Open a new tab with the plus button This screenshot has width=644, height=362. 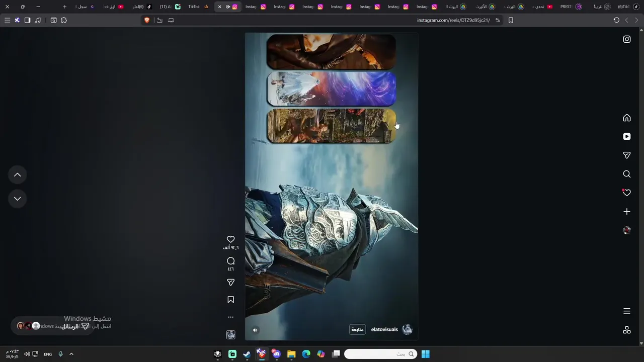tap(64, 7)
